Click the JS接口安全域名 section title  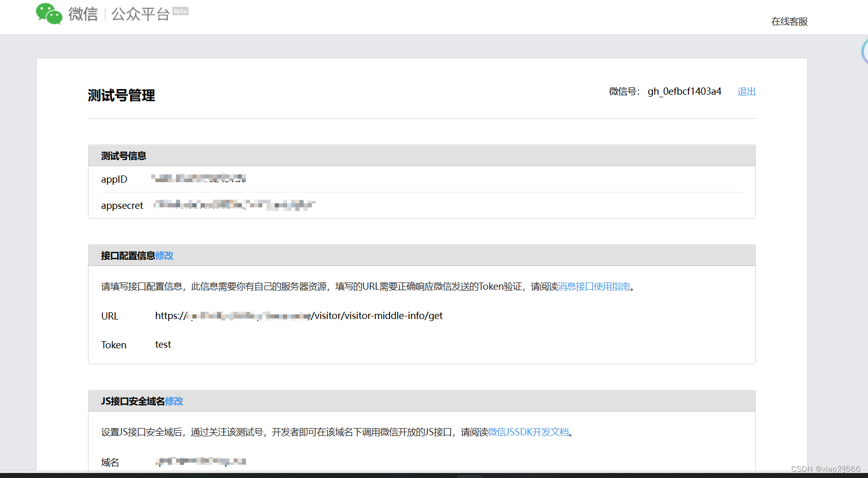133,401
